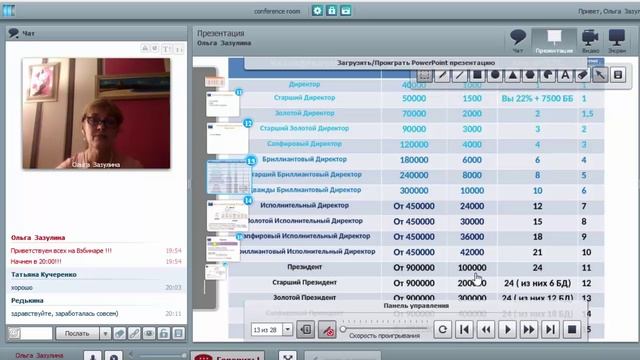Image resolution: width=640 pixels, height=360 pixels.
Task: Click the second button right of microphone
Action: (114, 356)
